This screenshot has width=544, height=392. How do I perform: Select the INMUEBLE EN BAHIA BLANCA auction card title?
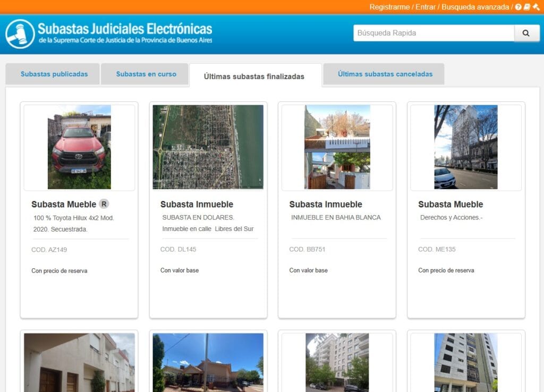(335, 217)
